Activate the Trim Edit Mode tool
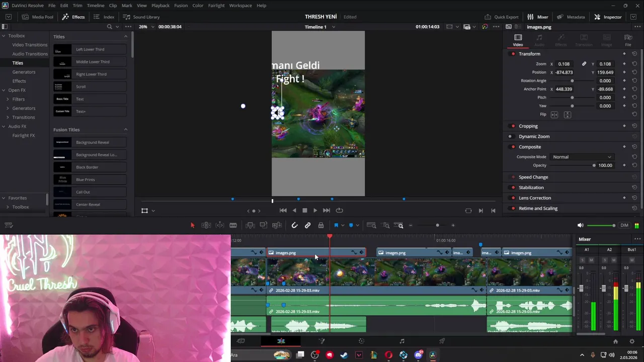The height and width of the screenshot is (362, 644). 206,225
